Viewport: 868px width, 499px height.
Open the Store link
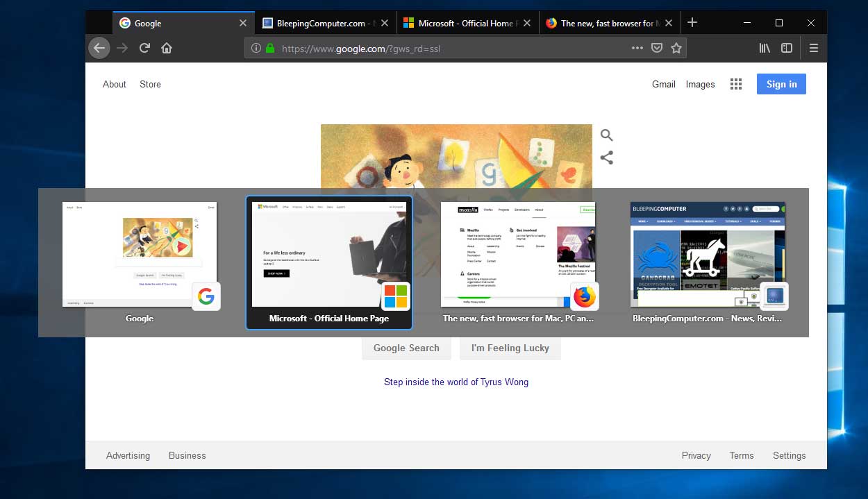point(150,84)
